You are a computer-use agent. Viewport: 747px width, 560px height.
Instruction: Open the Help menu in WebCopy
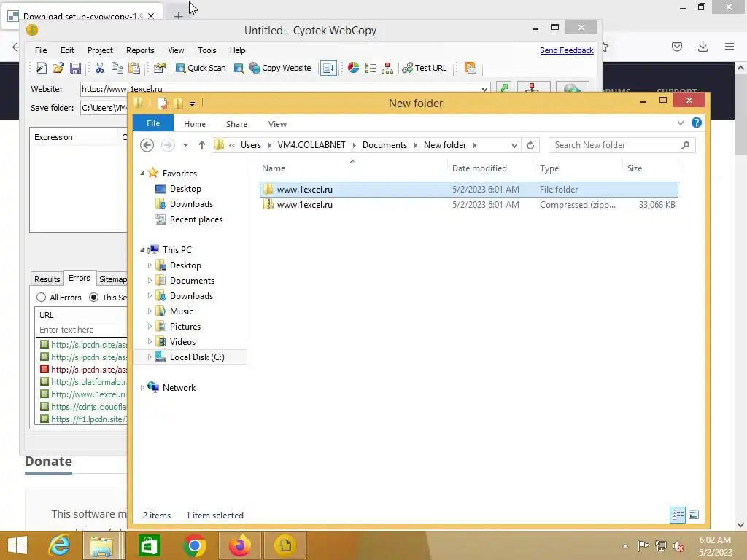point(237,50)
